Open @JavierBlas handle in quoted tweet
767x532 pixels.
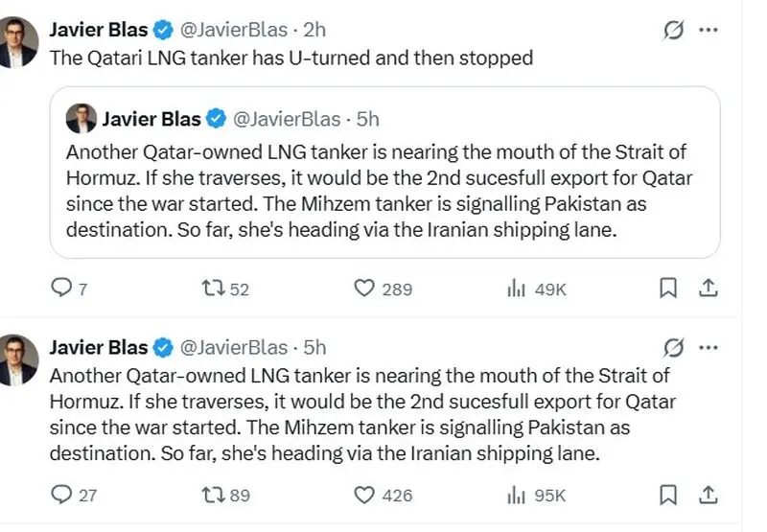tap(287, 119)
